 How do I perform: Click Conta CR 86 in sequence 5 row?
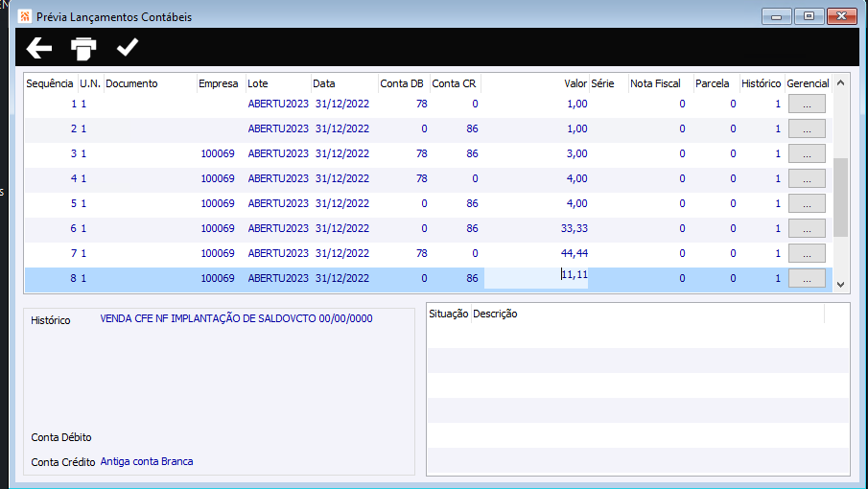[x=472, y=203]
